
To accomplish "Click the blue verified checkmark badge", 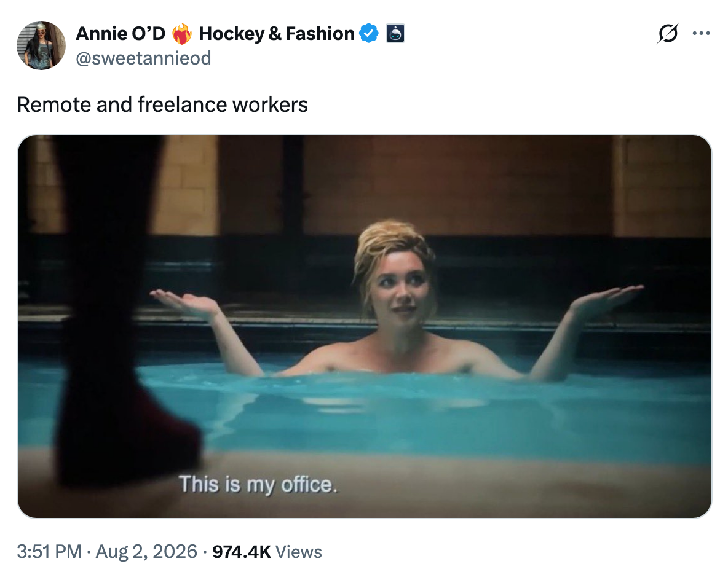I will click(369, 33).
